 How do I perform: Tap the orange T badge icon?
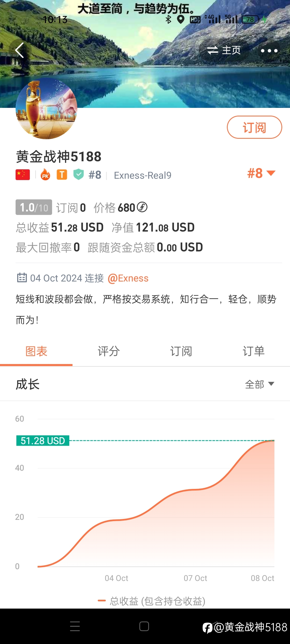[62, 175]
